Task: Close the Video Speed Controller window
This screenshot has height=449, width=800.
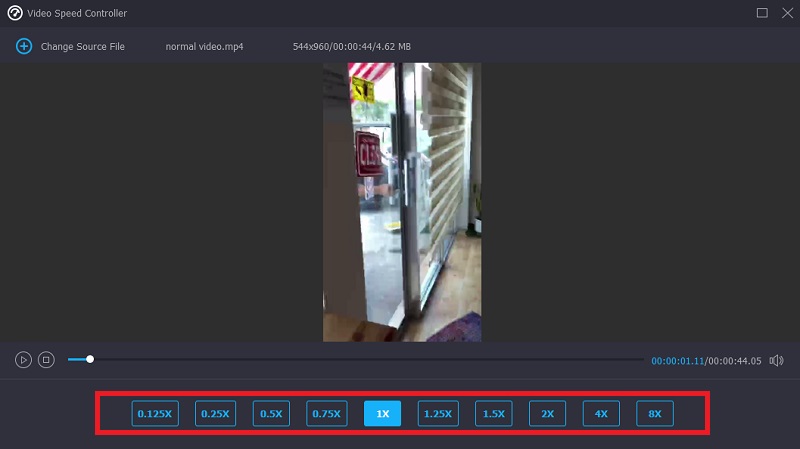Action: (785, 13)
